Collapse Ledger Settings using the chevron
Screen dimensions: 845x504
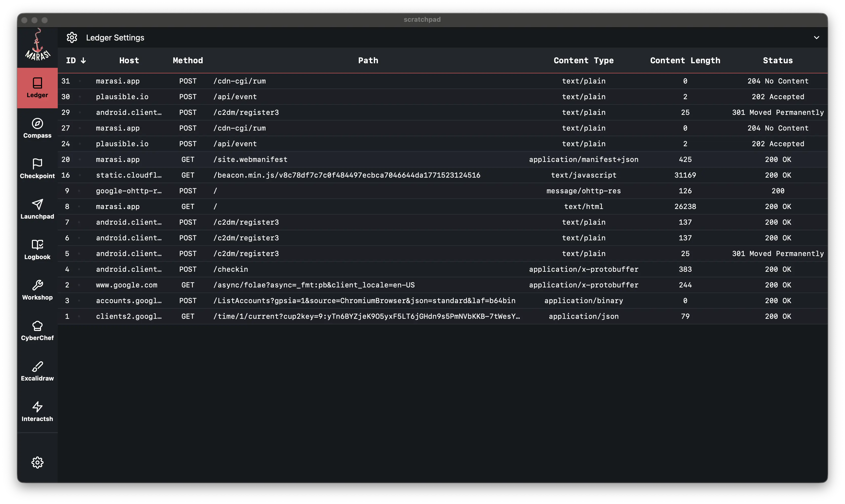[x=816, y=37]
